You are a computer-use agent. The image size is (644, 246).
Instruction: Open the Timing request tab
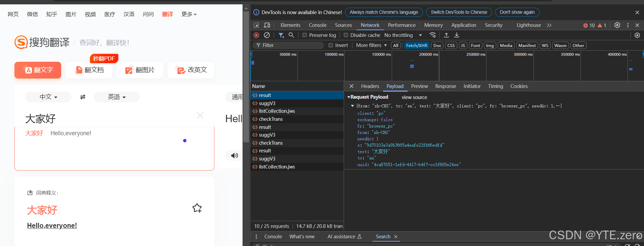[x=496, y=86]
